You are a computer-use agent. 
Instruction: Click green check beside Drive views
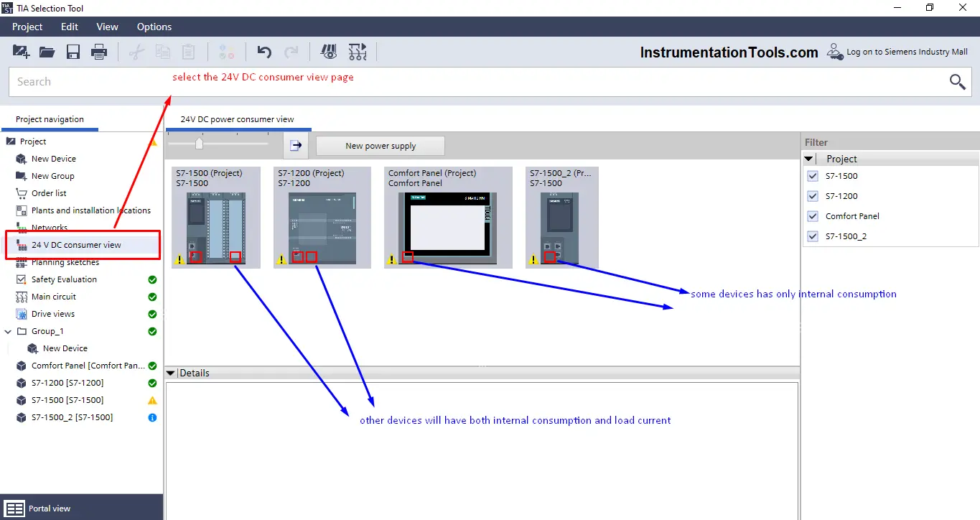coord(152,314)
